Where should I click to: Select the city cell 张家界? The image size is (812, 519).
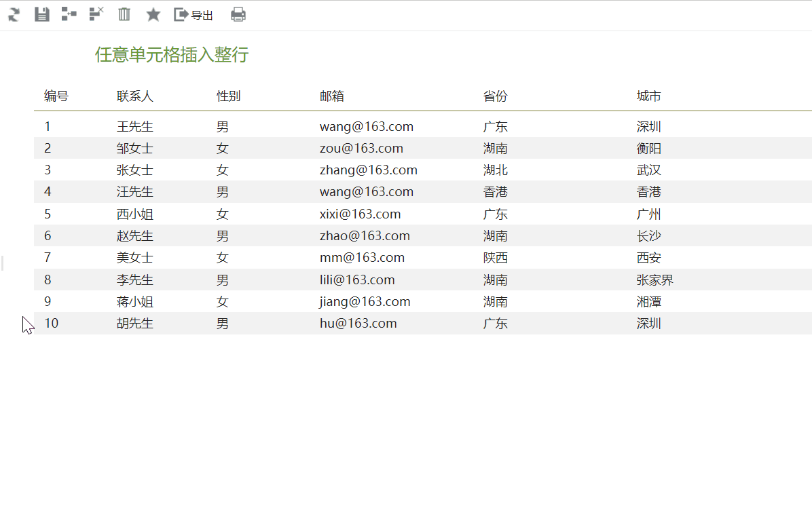point(654,280)
